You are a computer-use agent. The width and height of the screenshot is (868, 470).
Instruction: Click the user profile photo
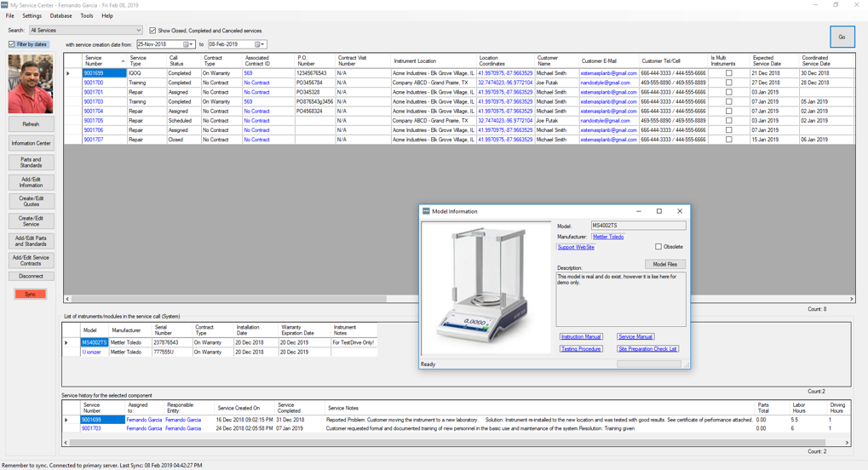point(31,84)
